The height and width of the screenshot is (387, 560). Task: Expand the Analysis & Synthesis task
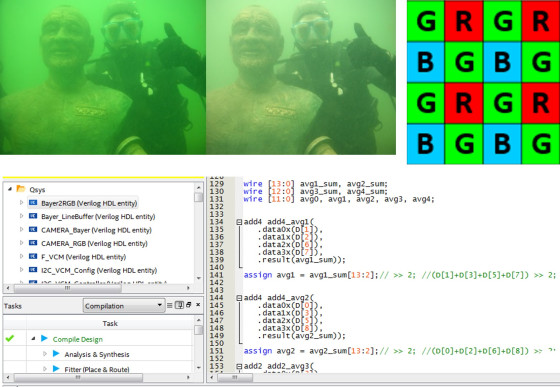pos(45,354)
